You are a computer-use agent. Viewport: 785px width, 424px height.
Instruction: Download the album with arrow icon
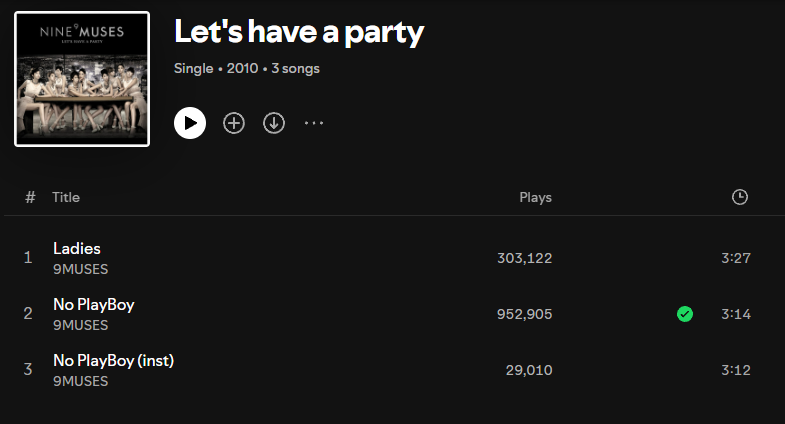tap(274, 123)
